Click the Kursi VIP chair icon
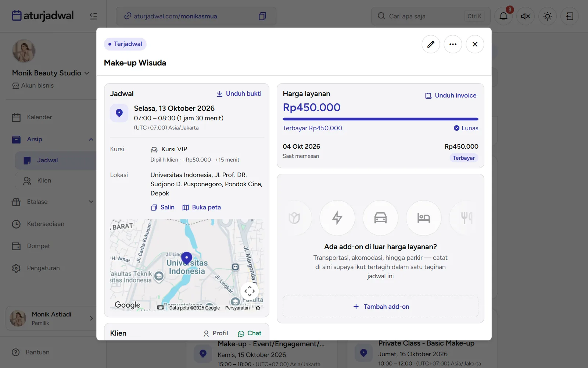The width and height of the screenshot is (588, 368). [154, 149]
